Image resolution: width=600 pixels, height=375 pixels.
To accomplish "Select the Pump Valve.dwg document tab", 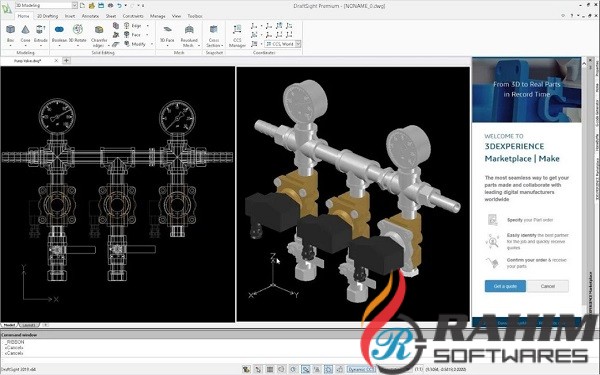I will (28, 60).
